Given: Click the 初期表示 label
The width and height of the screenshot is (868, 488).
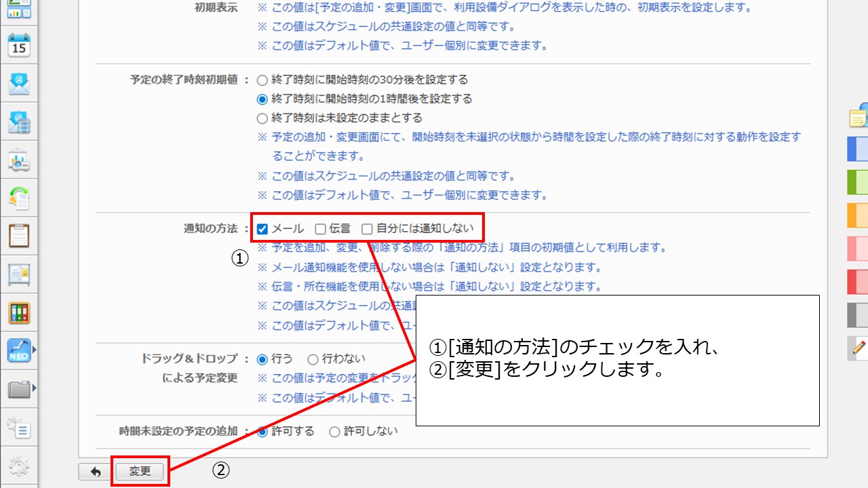Looking at the screenshot, I should tap(216, 8).
